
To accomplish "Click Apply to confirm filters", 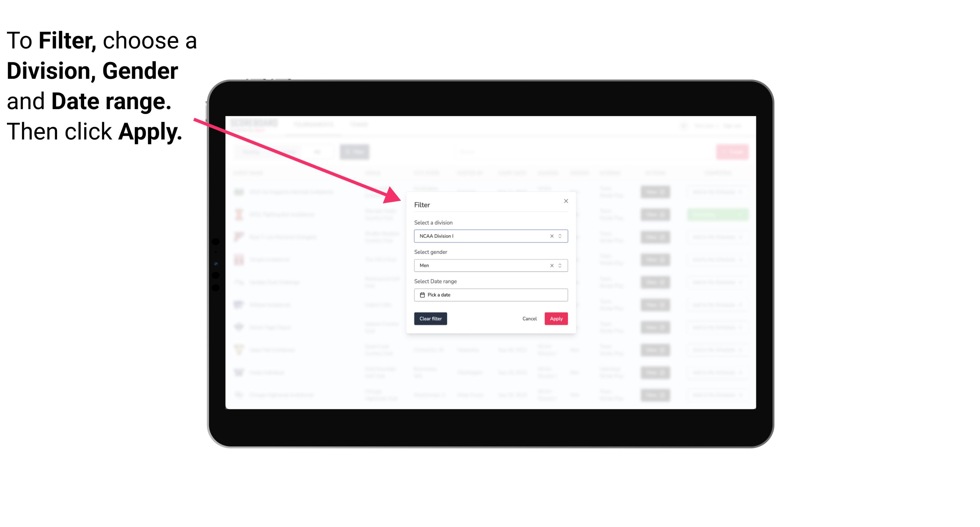I will click(556, 319).
